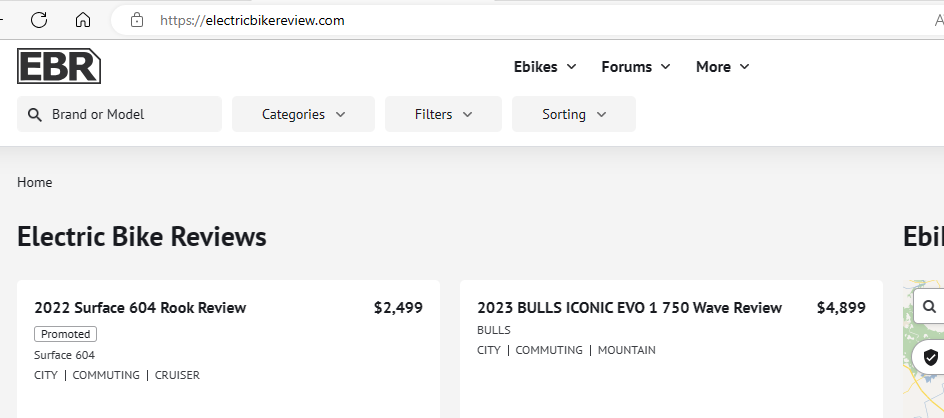Image resolution: width=944 pixels, height=418 pixels.
Task: Open the Sorting dropdown
Action: [x=573, y=114]
